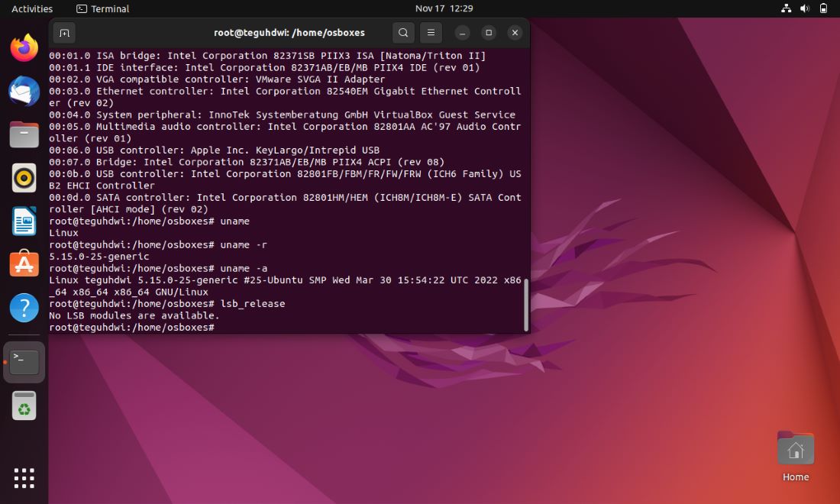The height and width of the screenshot is (504, 840).
Task: Show Applications grid
Action: 24,478
